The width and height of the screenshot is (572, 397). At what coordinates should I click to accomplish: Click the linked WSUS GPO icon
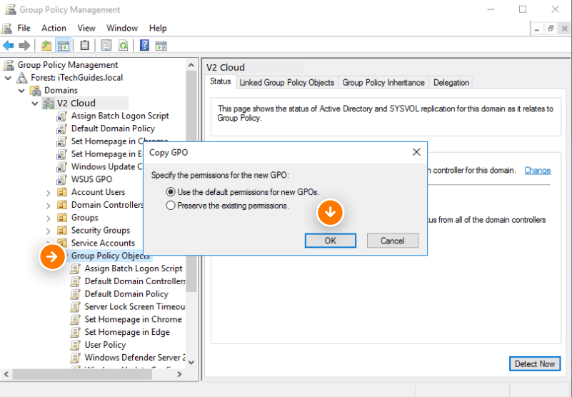61,180
